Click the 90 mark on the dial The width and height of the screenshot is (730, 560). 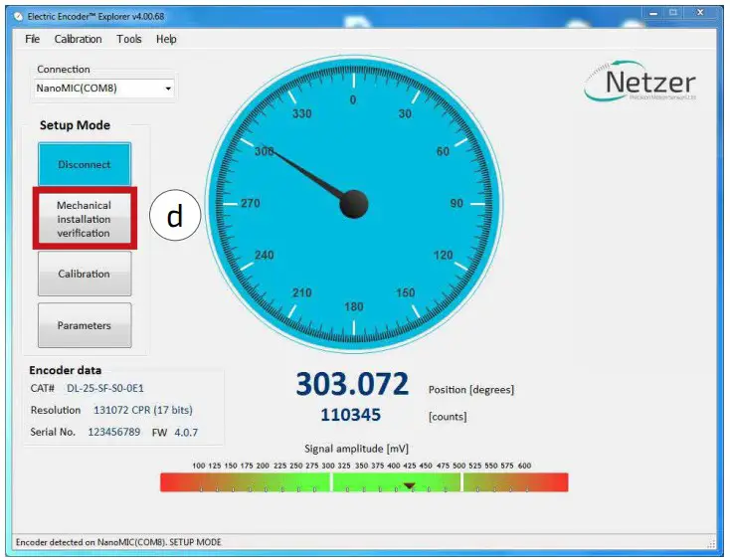pos(456,204)
